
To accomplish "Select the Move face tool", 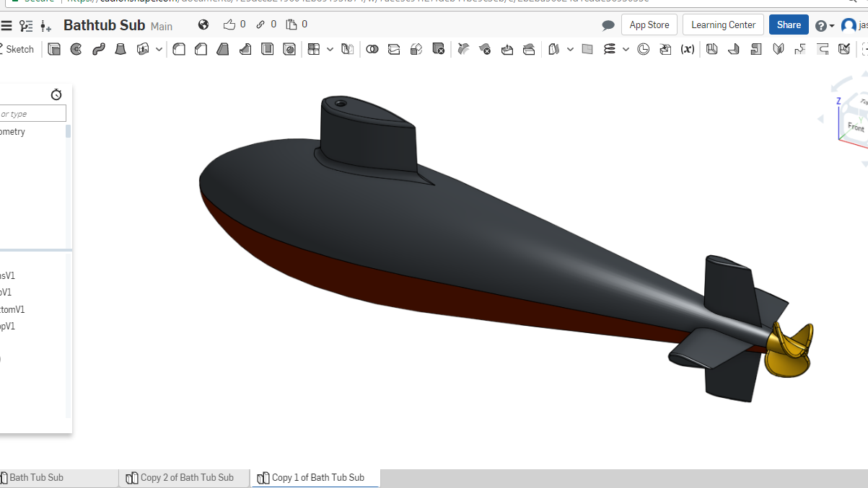I will pyautogui.click(x=507, y=50).
